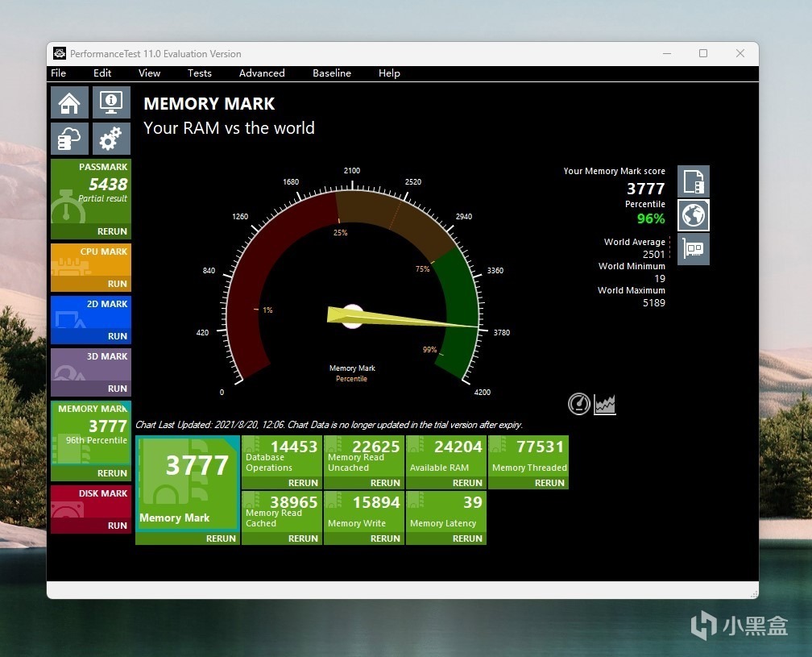
Task: Minimize the PerformanceTest window
Action: click(667, 53)
